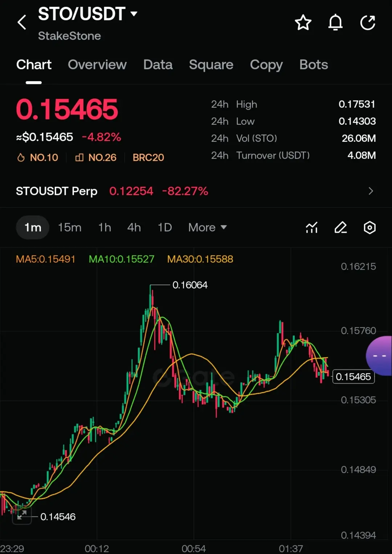The width and height of the screenshot is (392, 554).
Task: Select the 1D timeframe
Action: point(165,227)
